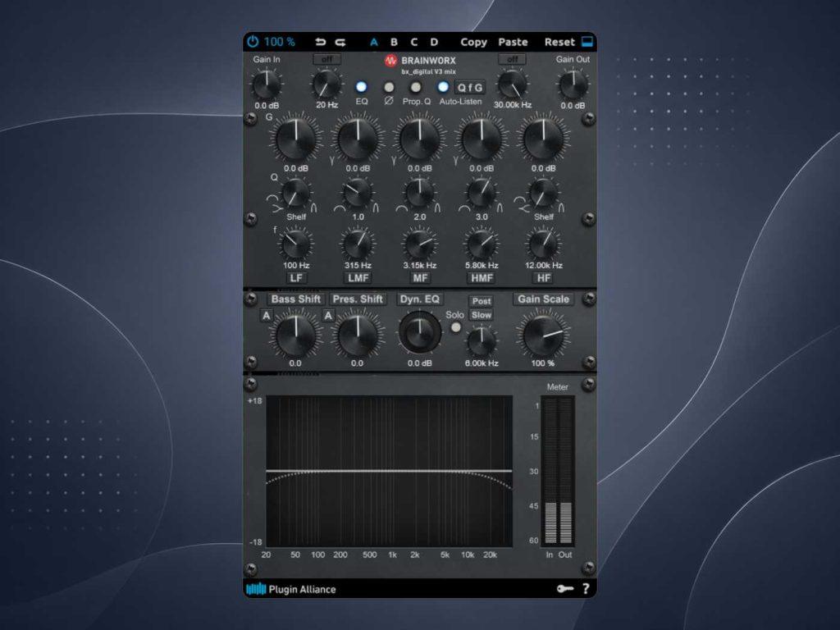This screenshot has width=840, height=630.
Task: Click the Gain In knob
Action: coord(267,84)
